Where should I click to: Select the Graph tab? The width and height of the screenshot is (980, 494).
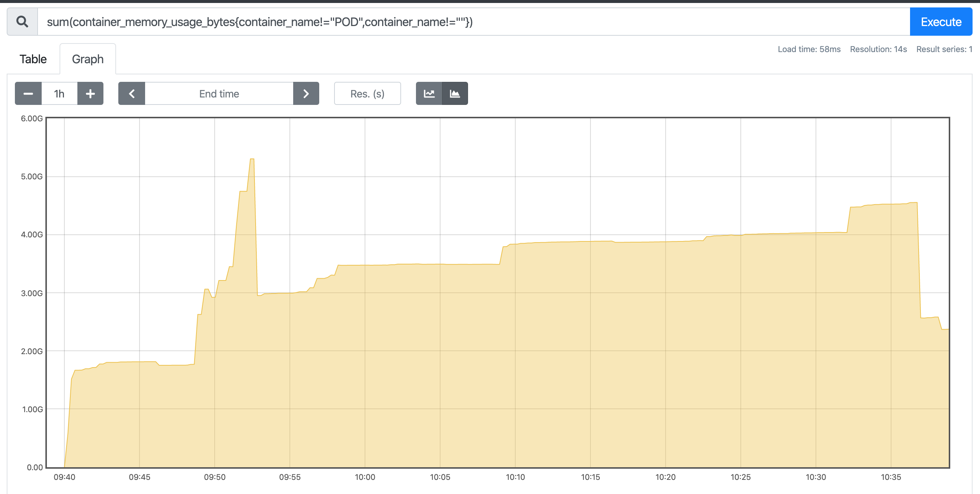(87, 59)
